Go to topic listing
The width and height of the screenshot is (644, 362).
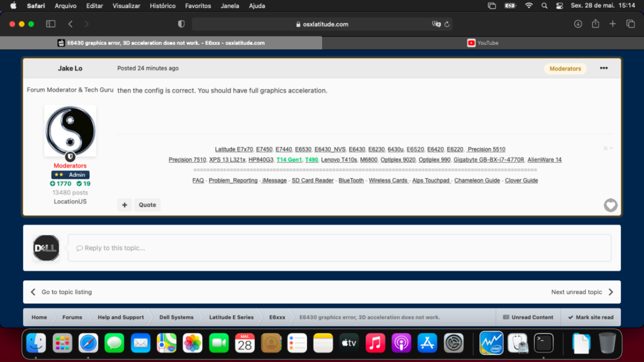61,292
